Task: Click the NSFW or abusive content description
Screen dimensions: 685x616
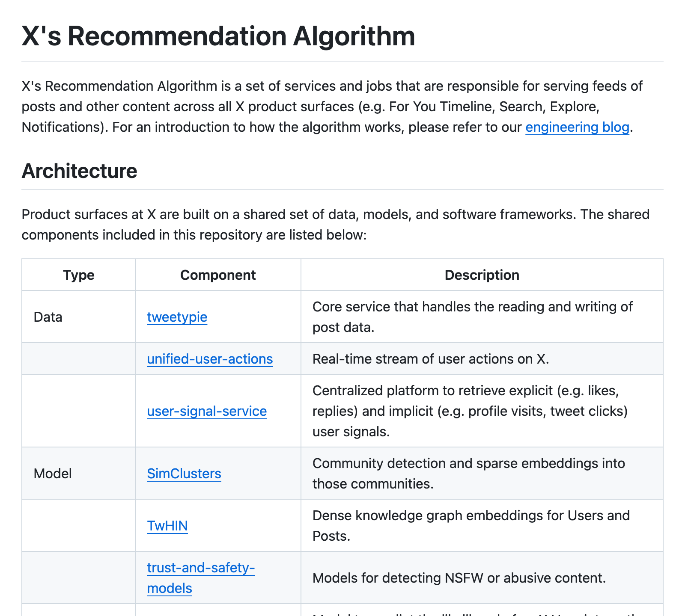Action: (459, 578)
